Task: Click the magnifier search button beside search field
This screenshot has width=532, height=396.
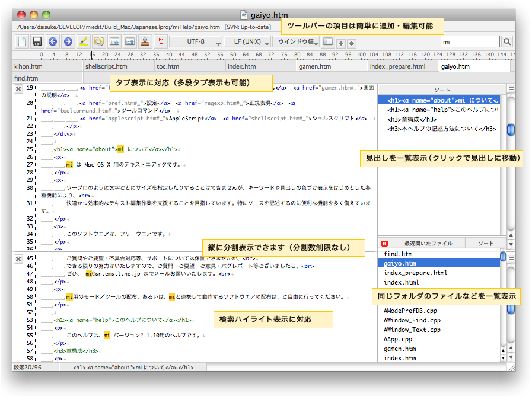Action: [x=507, y=42]
